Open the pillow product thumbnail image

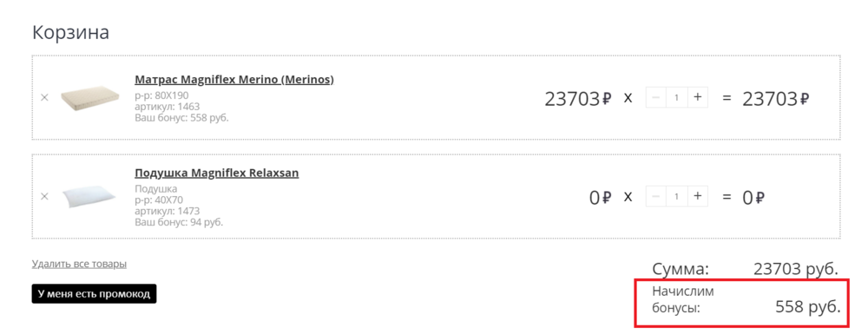89,196
